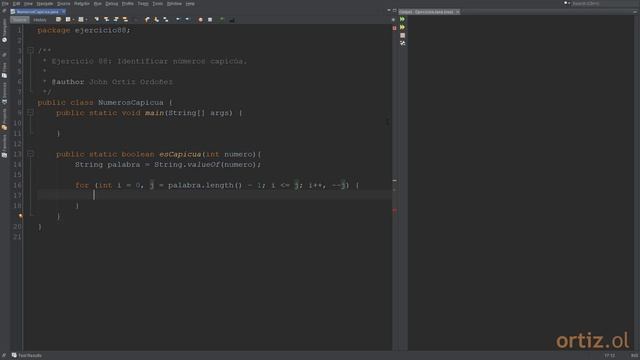Screen dimensions: 640x360
Task: Minimize the editor window group
Action: (389, 10)
